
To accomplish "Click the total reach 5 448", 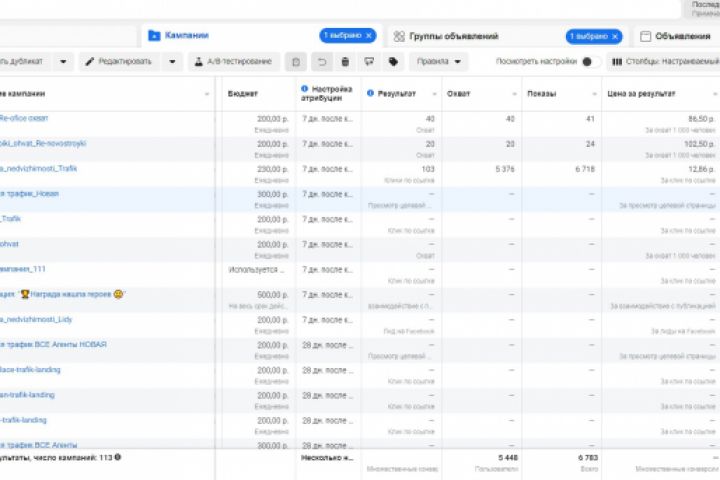I will (x=508, y=457).
